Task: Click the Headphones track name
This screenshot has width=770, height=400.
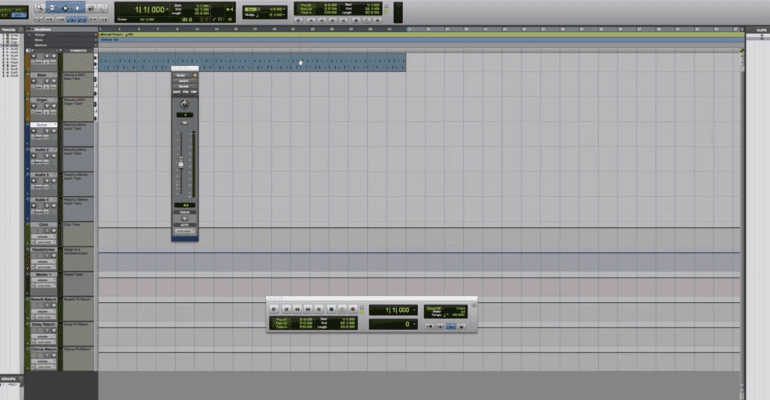Action: pos(43,249)
